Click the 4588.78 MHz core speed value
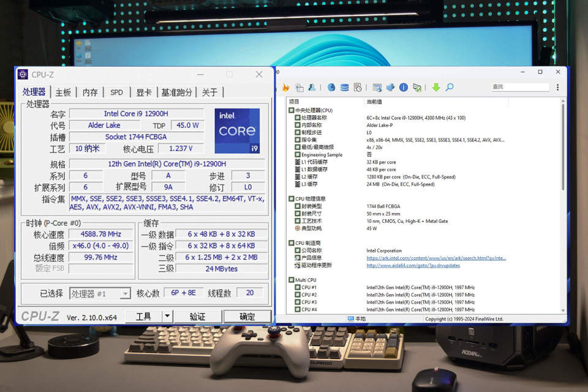Screen dimensions: 588x392 point(101,234)
